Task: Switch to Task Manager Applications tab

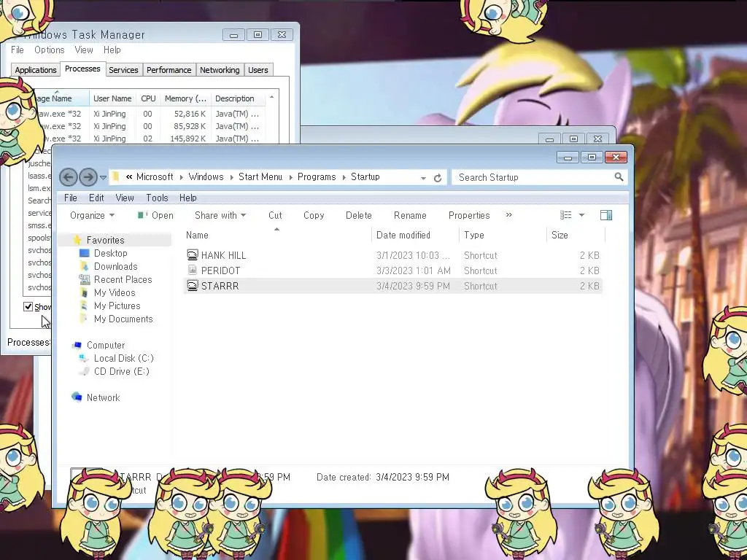Action: coord(36,70)
